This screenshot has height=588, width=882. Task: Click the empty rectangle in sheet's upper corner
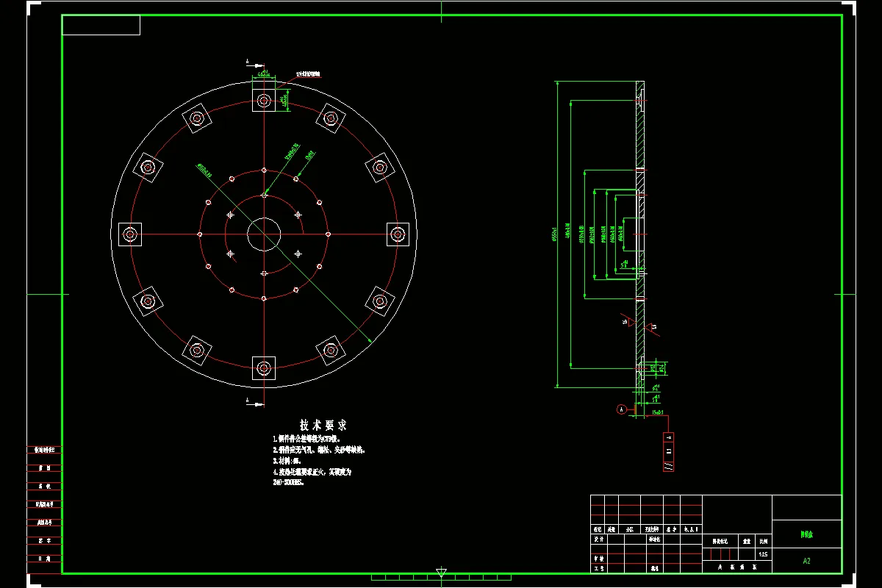101,26
